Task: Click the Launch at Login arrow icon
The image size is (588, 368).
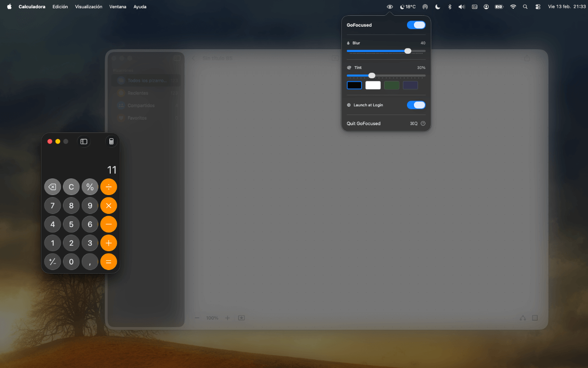Action: point(349,105)
